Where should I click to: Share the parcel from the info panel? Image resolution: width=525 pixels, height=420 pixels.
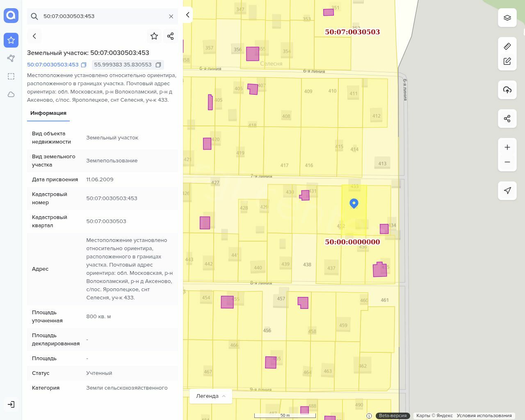(x=171, y=36)
